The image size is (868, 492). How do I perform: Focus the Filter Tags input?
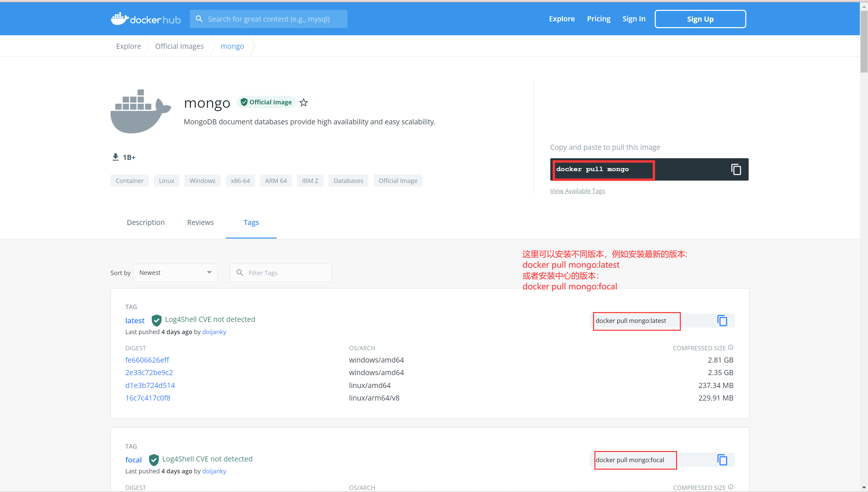[x=281, y=273]
